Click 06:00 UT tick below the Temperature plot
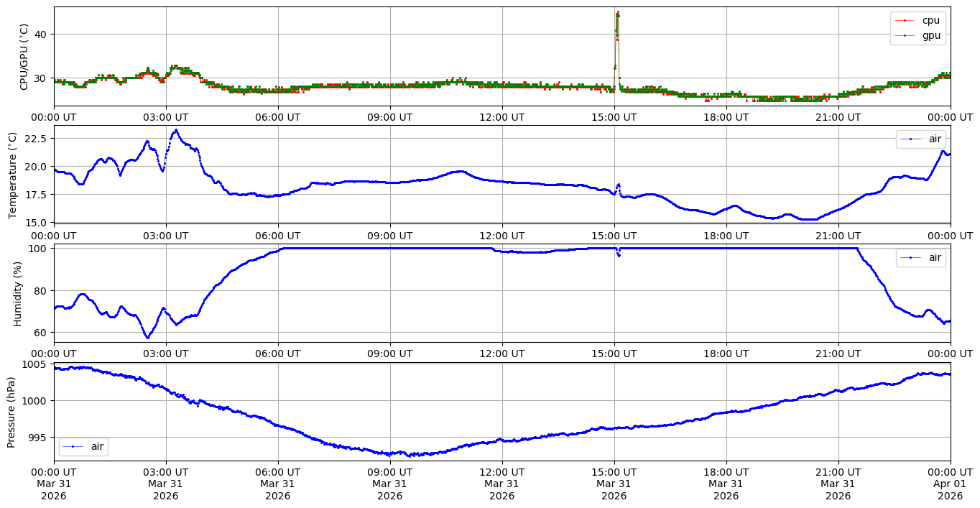The width and height of the screenshot is (980, 508). [277, 235]
